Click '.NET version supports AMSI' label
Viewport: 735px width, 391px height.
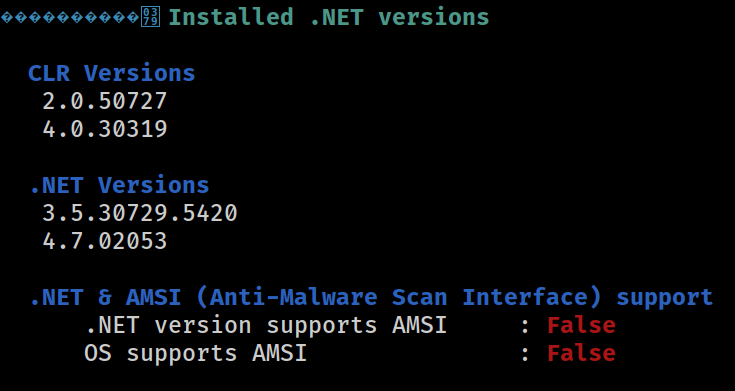click(266, 325)
